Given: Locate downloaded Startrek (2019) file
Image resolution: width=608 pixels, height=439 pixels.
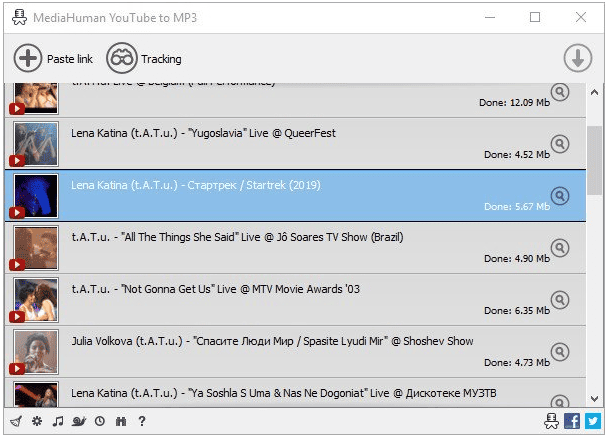Looking at the screenshot, I should [x=560, y=196].
